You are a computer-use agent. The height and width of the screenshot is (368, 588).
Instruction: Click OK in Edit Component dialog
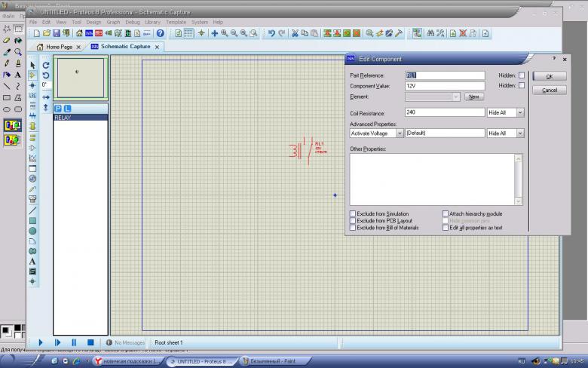click(x=550, y=76)
